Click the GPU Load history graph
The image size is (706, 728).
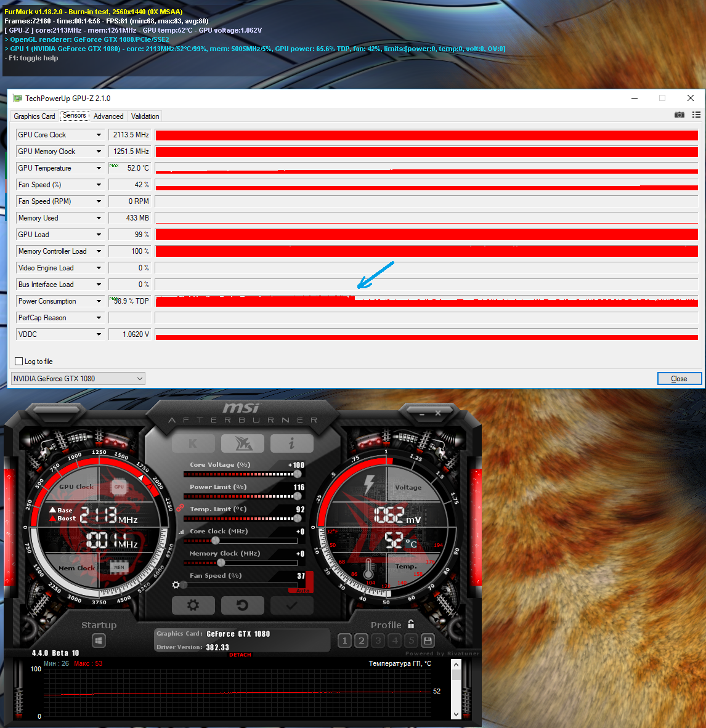pos(426,235)
